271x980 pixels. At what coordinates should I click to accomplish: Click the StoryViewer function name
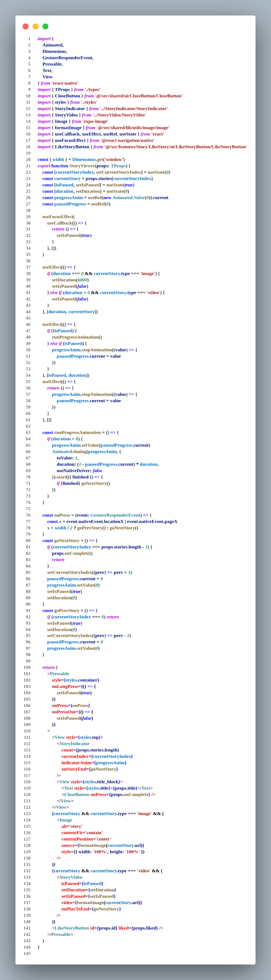click(x=82, y=166)
